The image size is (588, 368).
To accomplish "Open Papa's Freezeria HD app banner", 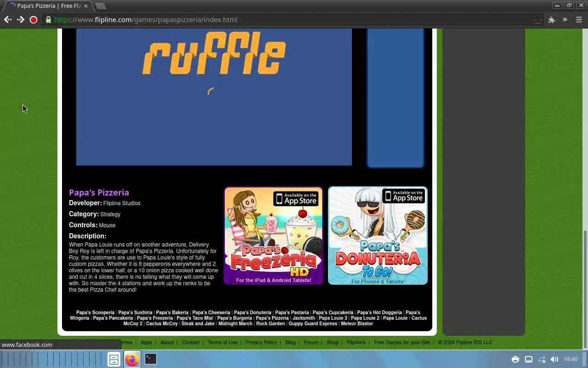I will (273, 236).
